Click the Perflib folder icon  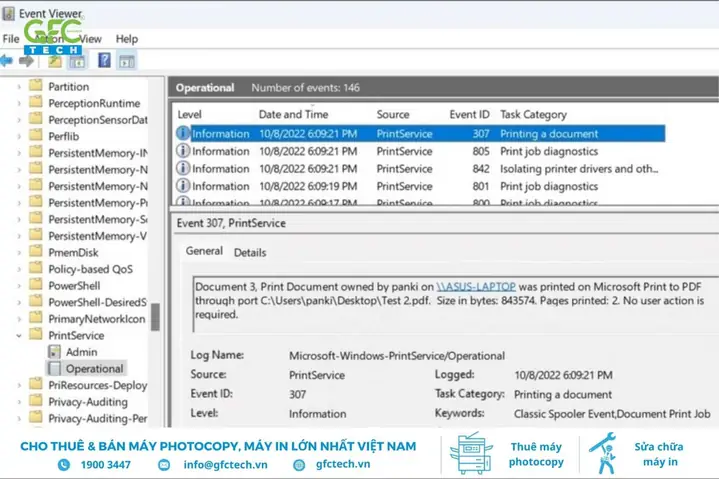(36, 135)
